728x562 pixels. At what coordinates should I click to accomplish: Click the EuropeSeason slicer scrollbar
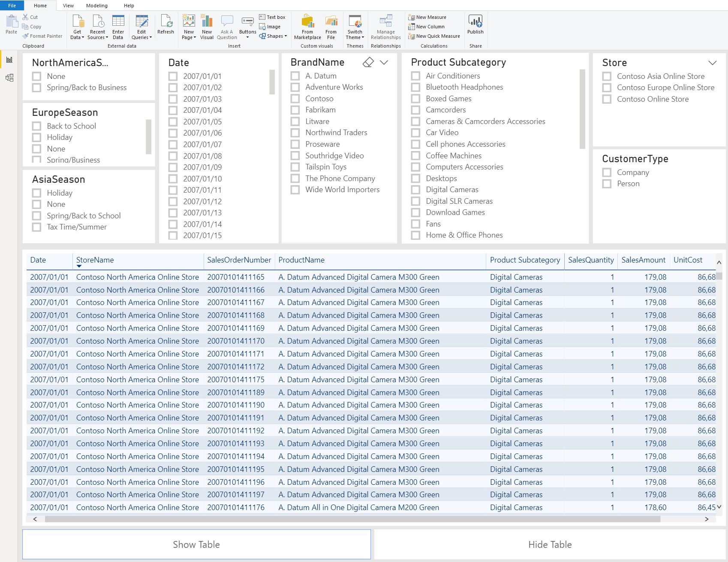tap(148, 136)
